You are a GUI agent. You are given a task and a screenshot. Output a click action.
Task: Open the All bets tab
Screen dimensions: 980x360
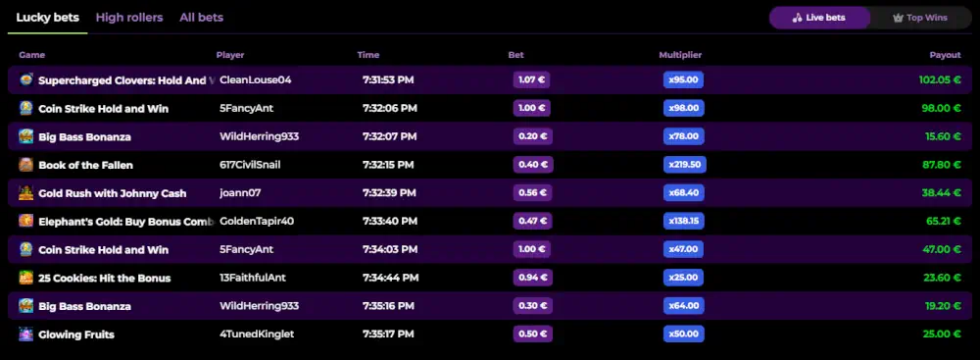click(201, 18)
